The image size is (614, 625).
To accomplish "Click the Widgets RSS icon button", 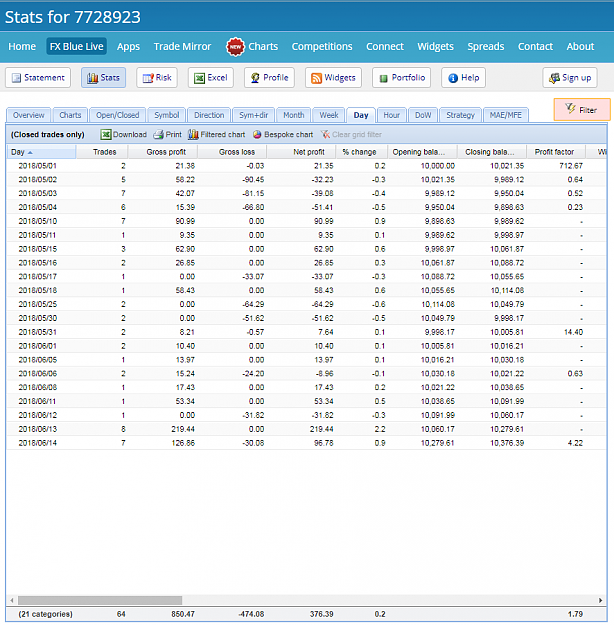I will pyautogui.click(x=333, y=78).
